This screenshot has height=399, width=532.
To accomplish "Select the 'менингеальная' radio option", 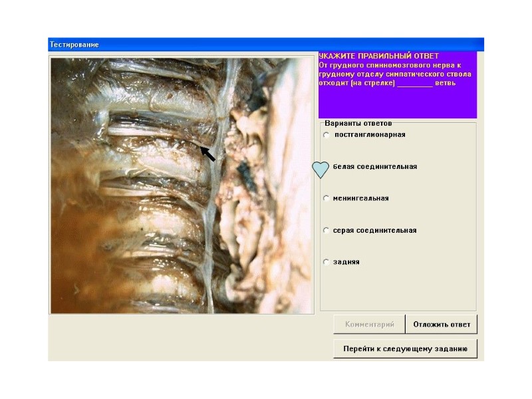I will [x=326, y=198].
